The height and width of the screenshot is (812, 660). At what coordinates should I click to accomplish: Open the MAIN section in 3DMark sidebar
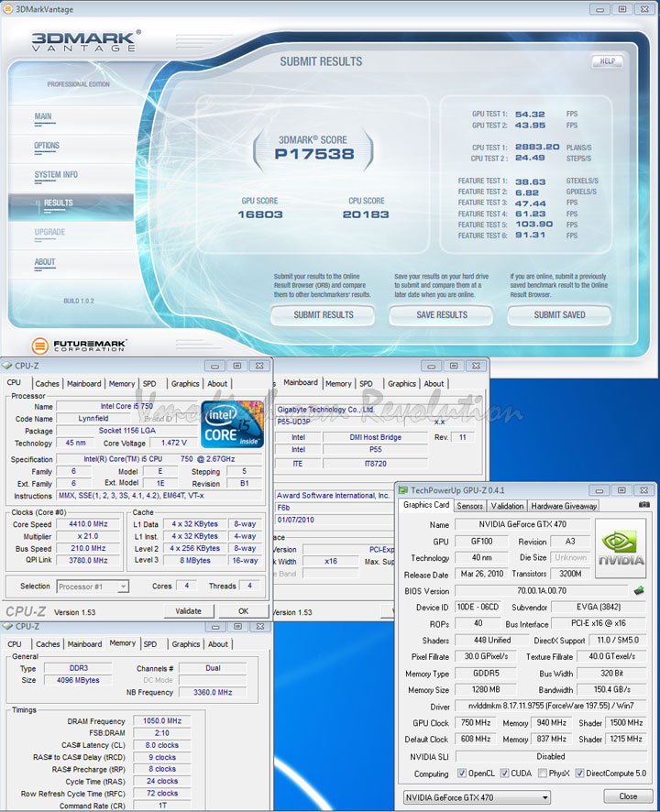[43, 116]
